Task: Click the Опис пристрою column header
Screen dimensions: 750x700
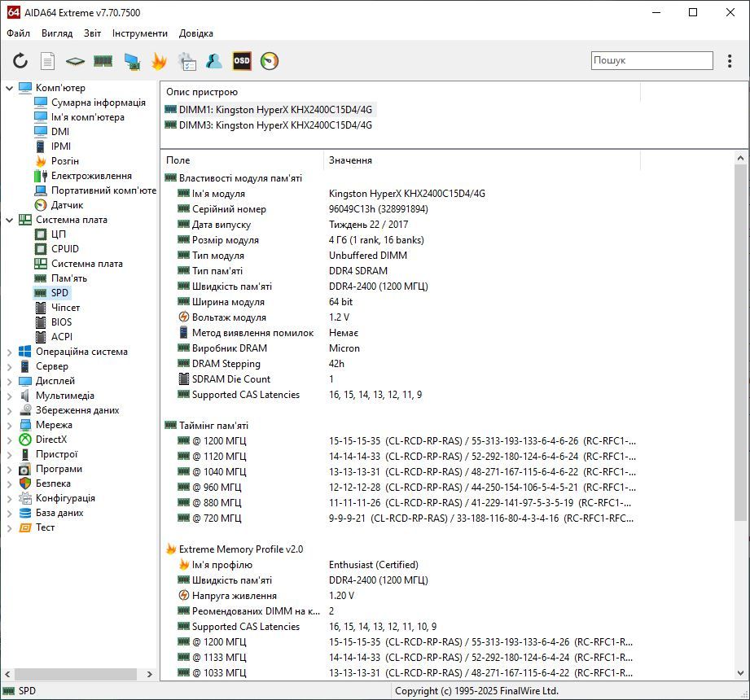Action: click(401, 92)
